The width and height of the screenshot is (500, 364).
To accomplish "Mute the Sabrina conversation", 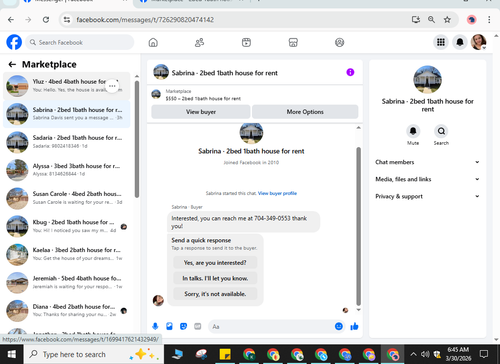I will coord(413,131).
